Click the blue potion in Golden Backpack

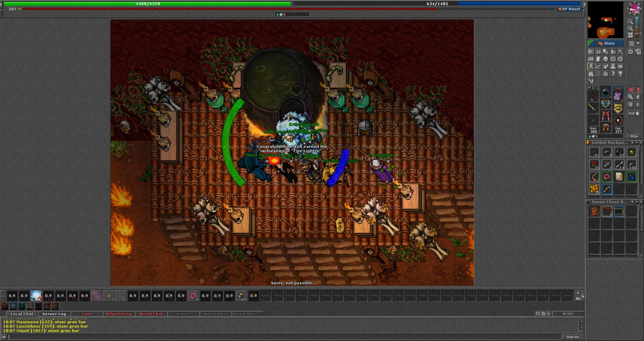tap(632, 176)
